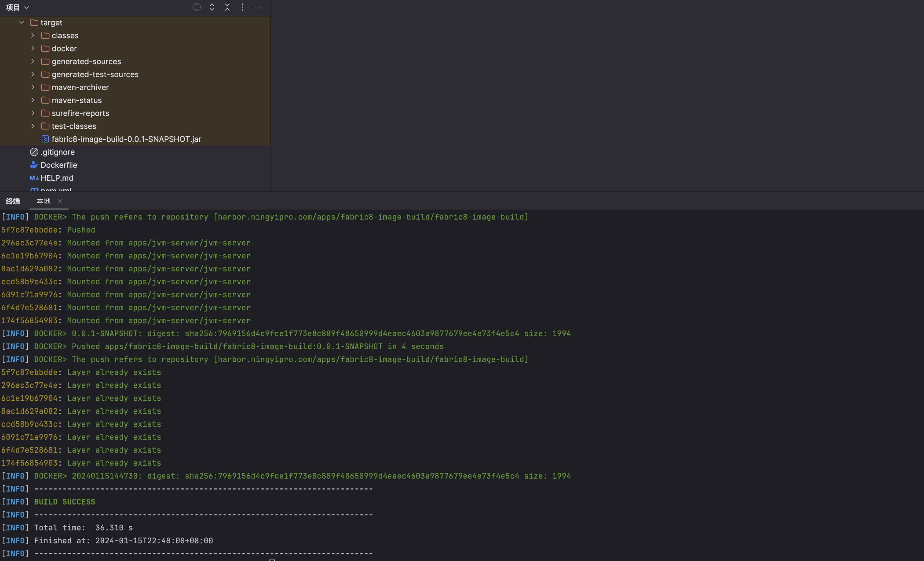Click the BUILD SUCCESS line in terminal
The width and height of the screenshot is (924, 561).
click(64, 502)
